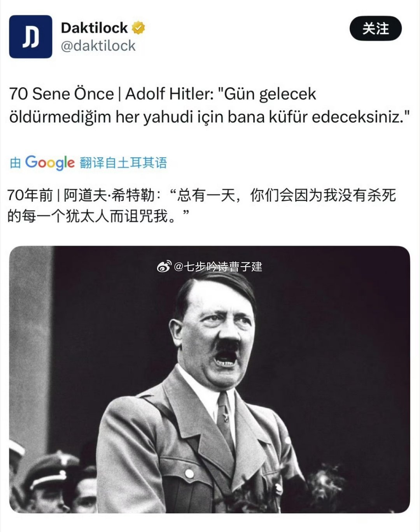
Task: Tap the 由 character before Google
Action: [x=15, y=163]
